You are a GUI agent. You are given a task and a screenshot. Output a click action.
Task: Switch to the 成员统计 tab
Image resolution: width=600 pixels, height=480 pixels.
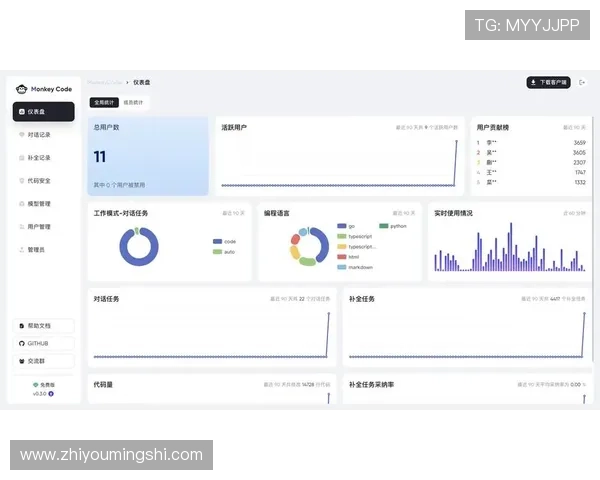point(133,103)
